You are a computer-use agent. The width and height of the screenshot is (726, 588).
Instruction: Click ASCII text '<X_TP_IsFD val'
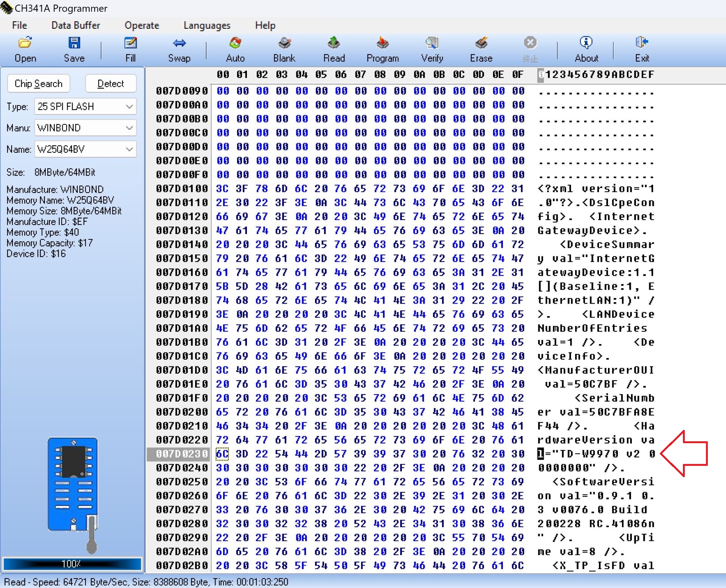(603, 566)
